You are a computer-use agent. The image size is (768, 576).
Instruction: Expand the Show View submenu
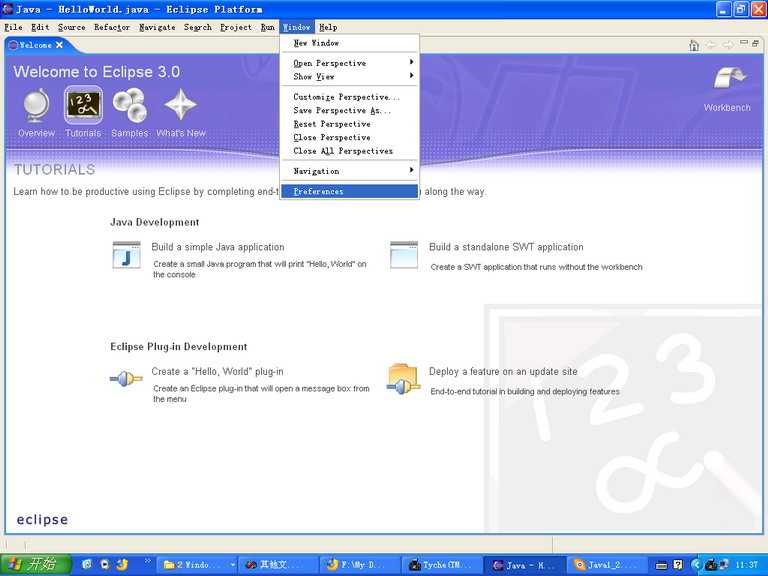point(350,76)
